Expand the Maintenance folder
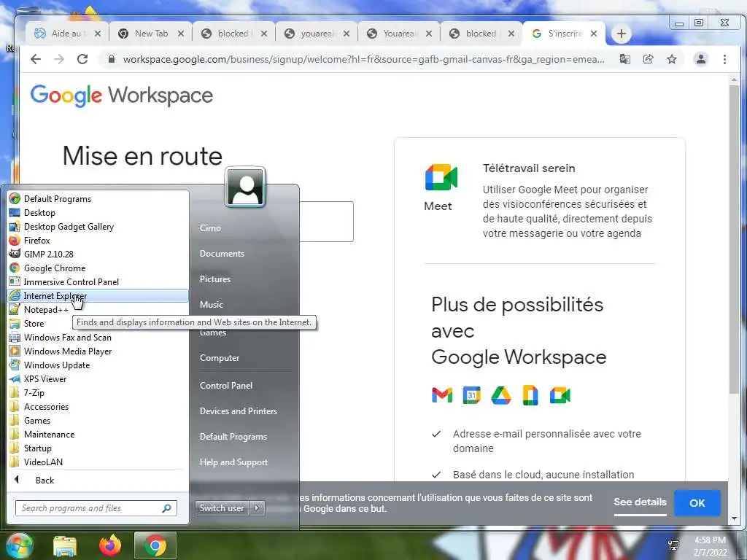747x560 pixels. coord(98,435)
